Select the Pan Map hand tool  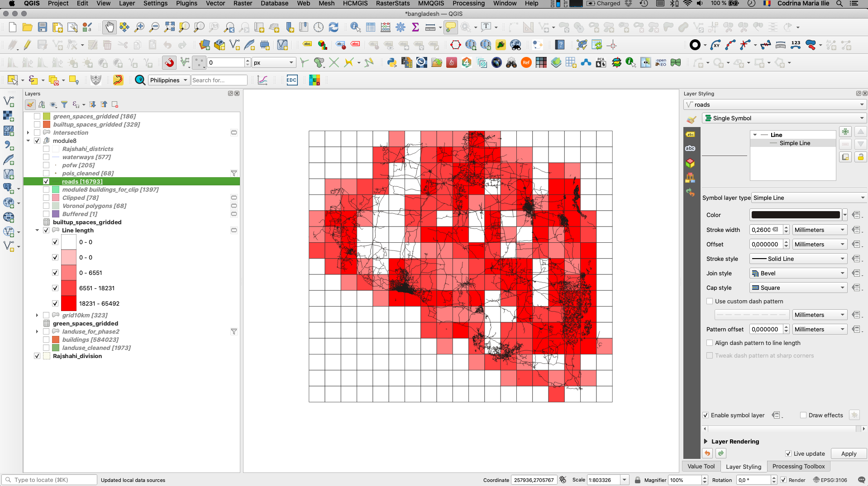click(x=110, y=28)
